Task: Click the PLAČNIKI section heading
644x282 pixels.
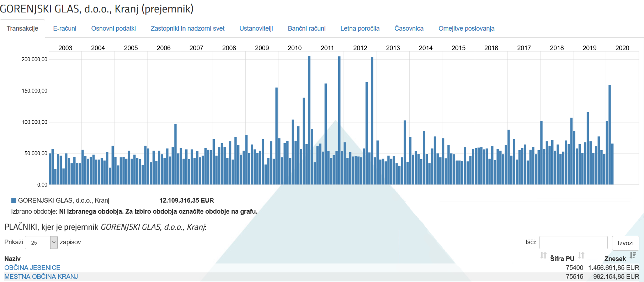Action: (x=105, y=227)
